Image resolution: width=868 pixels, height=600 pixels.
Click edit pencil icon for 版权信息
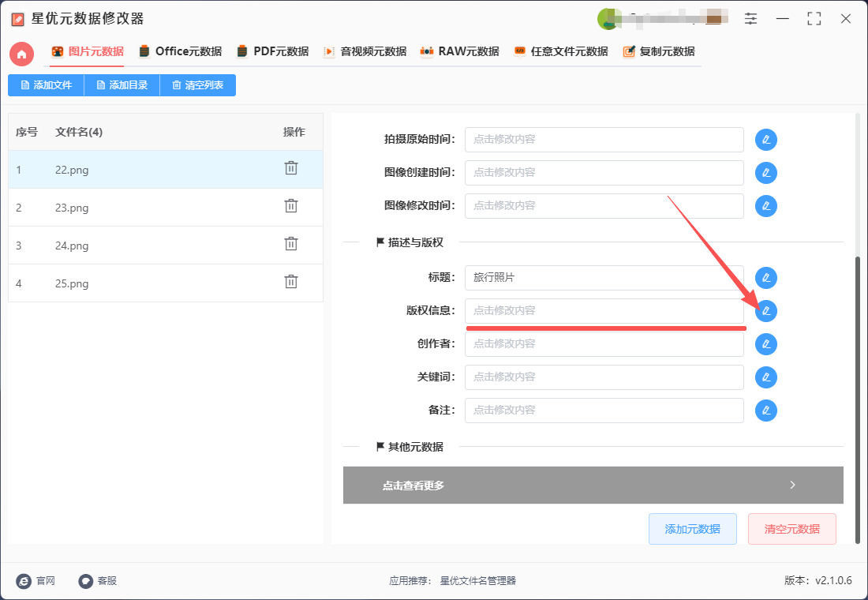(x=766, y=311)
